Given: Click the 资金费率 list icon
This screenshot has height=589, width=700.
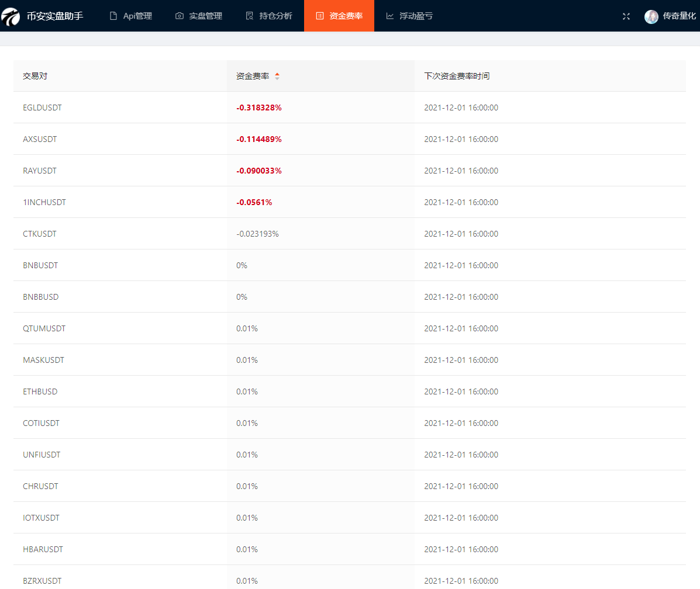Looking at the screenshot, I should (x=320, y=16).
